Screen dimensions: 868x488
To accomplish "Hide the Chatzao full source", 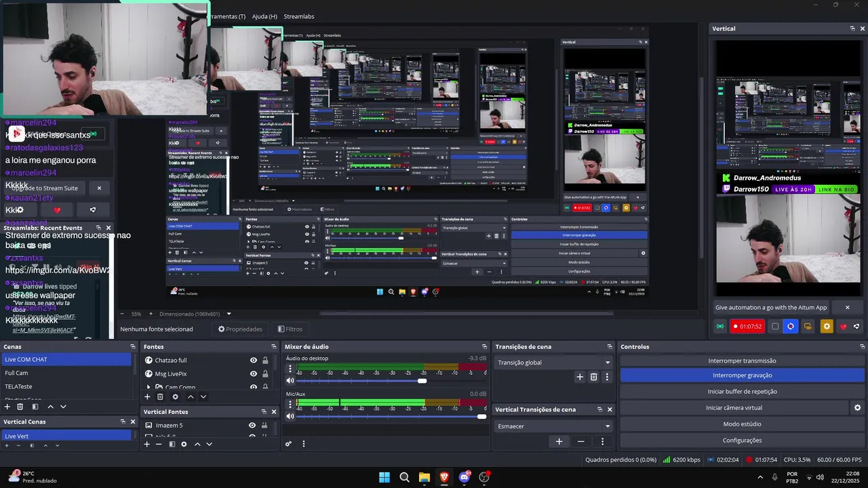I will coord(254,361).
